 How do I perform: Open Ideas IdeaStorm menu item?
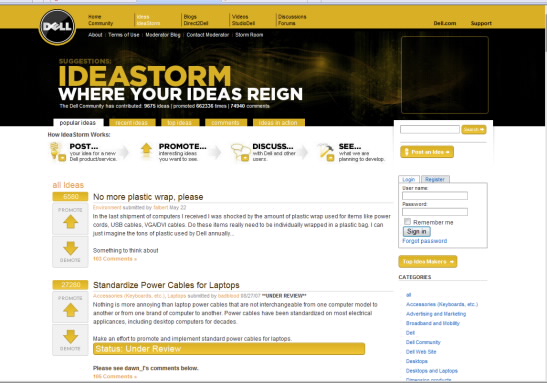pyautogui.click(x=148, y=20)
